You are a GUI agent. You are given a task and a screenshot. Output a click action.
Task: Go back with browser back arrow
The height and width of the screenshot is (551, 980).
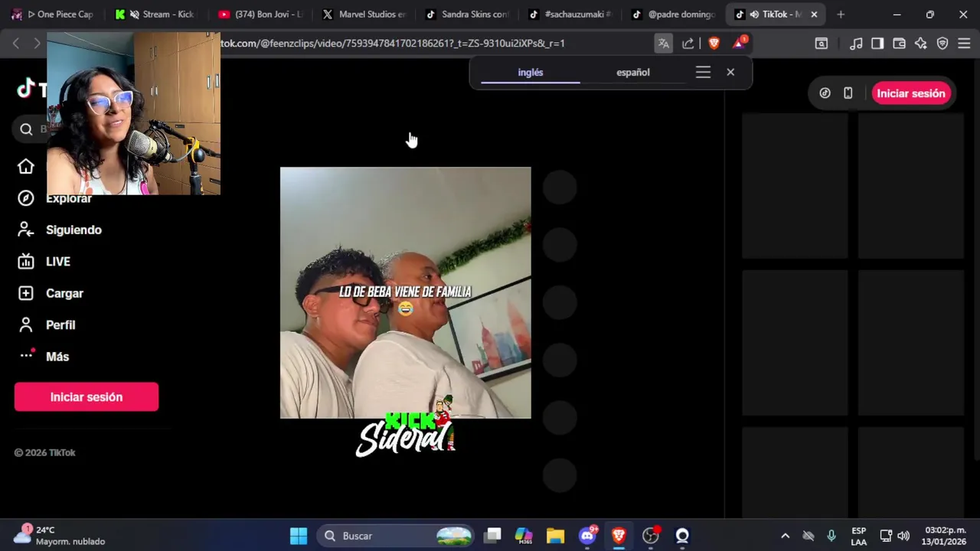pyautogui.click(x=16, y=44)
